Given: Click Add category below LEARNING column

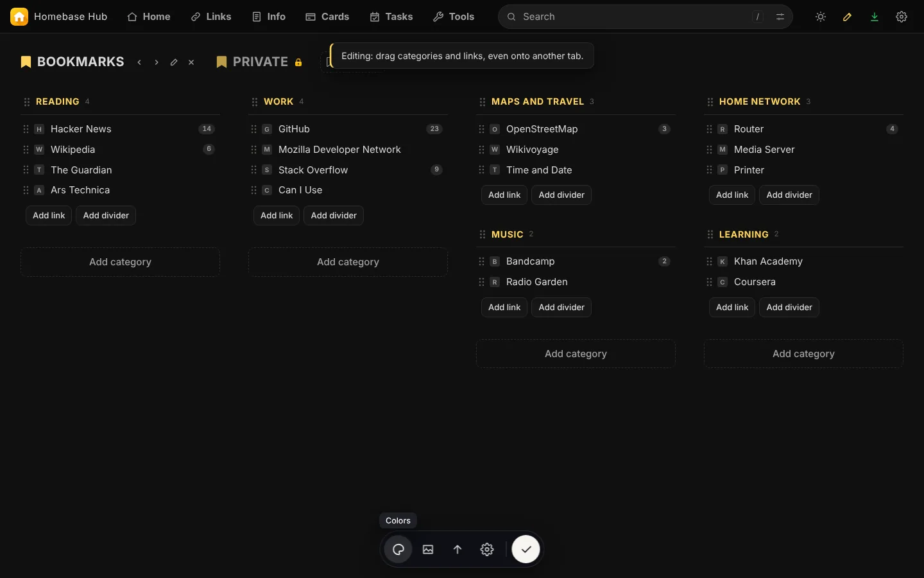Looking at the screenshot, I should click(x=803, y=354).
